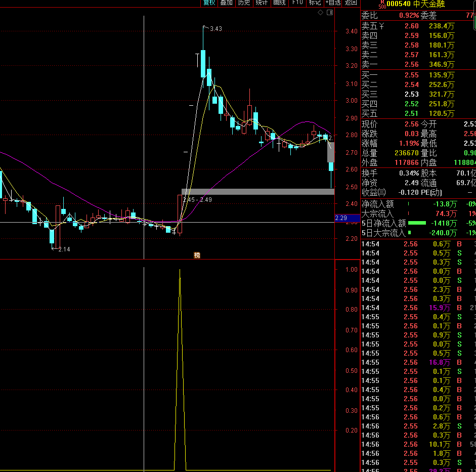Expand the 标记 marking options
This screenshot has height=472, width=476.
point(315,3)
